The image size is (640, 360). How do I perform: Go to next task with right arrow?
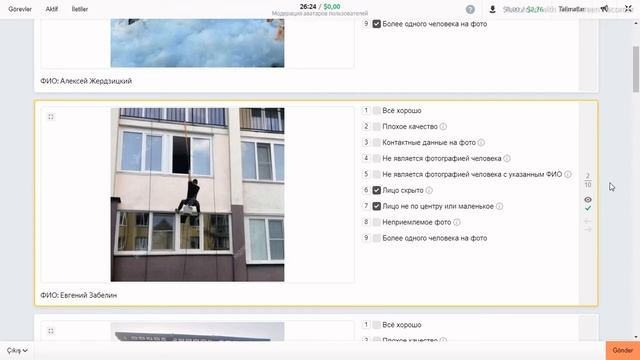click(588, 229)
